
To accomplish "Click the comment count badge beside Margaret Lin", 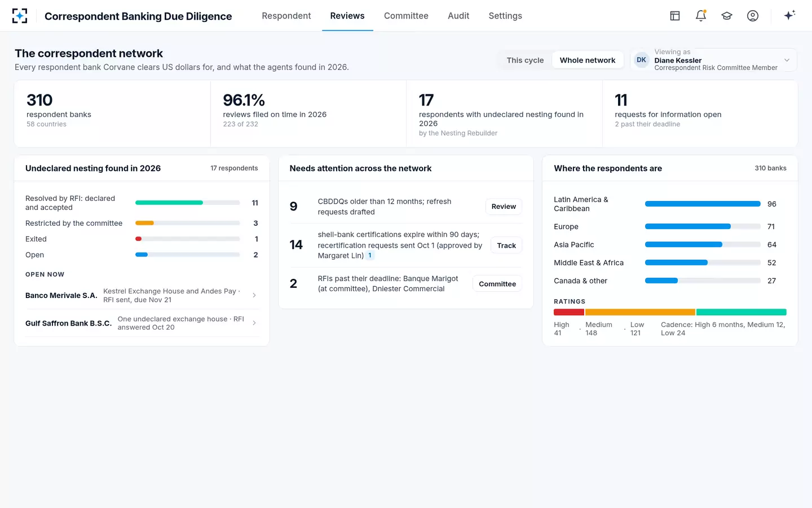I will [x=370, y=256].
